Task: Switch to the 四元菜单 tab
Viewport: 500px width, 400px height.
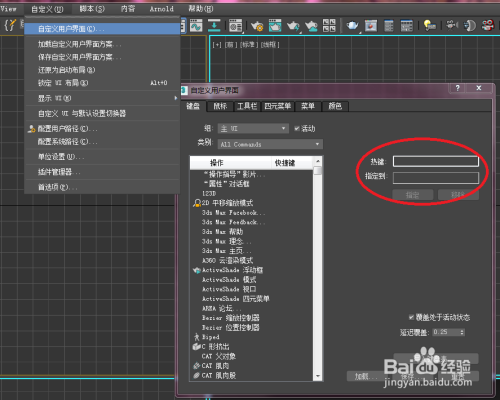Action: point(278,106)
